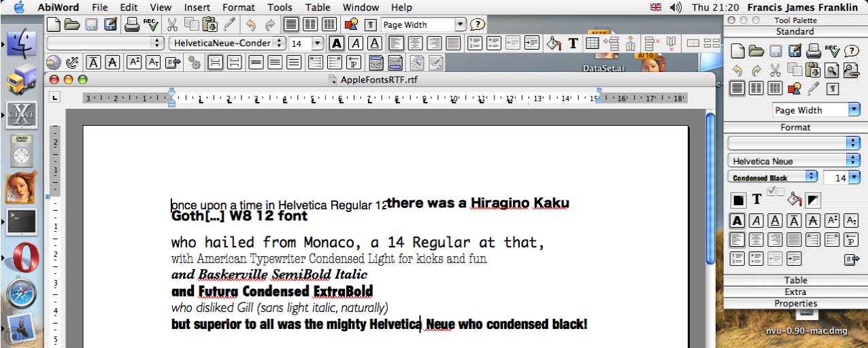
Task: Open font size 14 dropdown in main toolbar
Action: pos(318,43)
